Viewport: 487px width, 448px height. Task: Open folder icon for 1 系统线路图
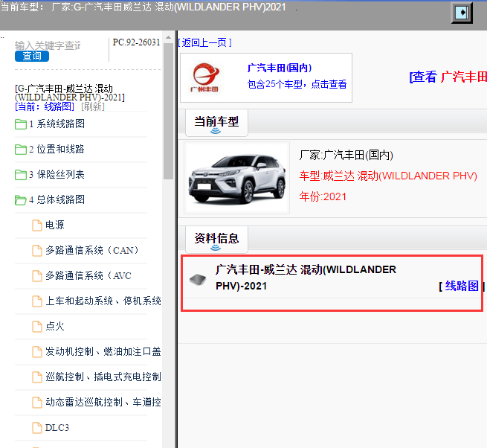pyautogui.click(x=21, y=124)
